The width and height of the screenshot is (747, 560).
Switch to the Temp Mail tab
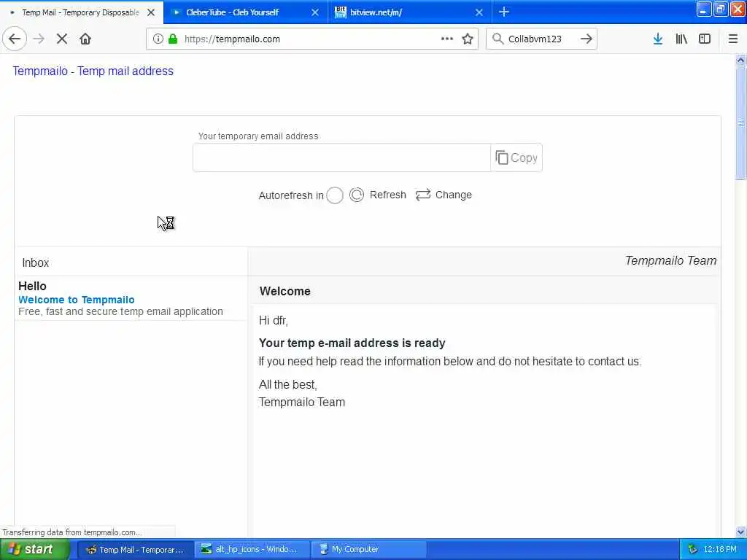80,12
